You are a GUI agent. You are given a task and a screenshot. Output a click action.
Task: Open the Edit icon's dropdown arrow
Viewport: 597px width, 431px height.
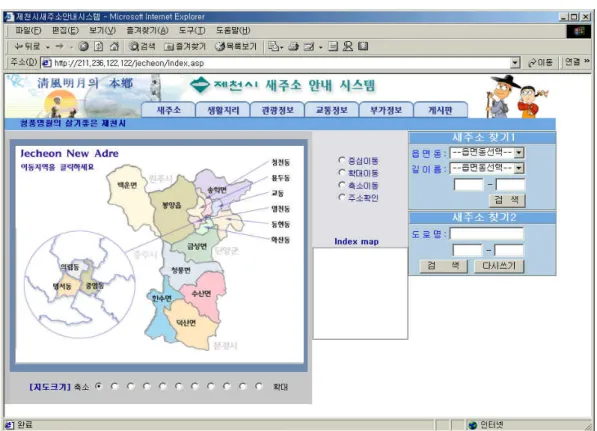click(320, 47)
